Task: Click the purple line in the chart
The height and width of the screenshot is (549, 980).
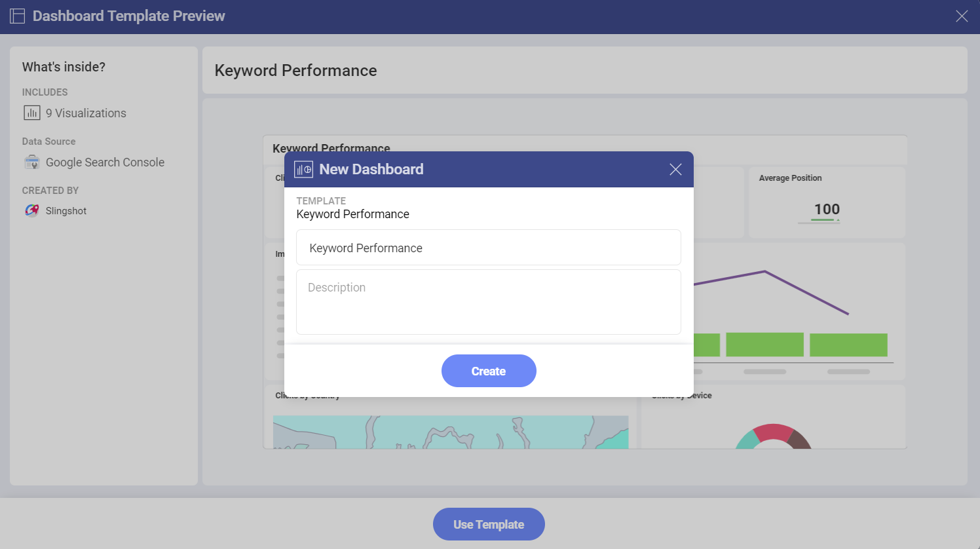Action: [806, 292]
